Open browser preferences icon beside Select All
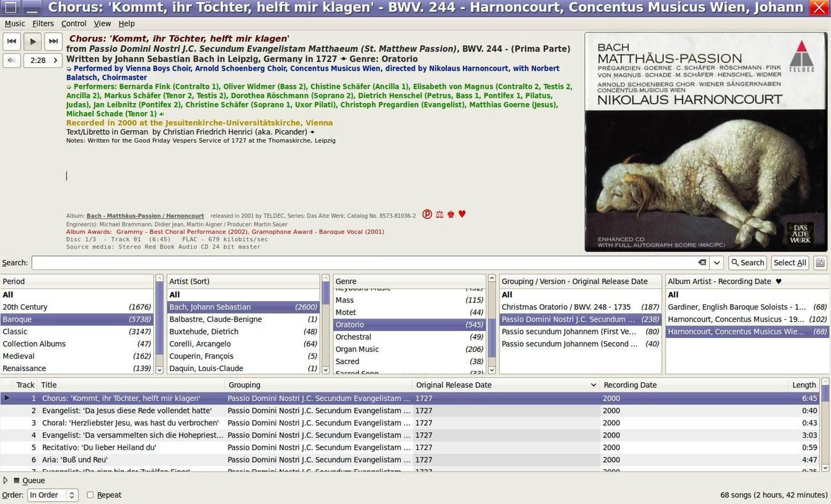This screenshot has height=504, width=831. click(820, 263)
